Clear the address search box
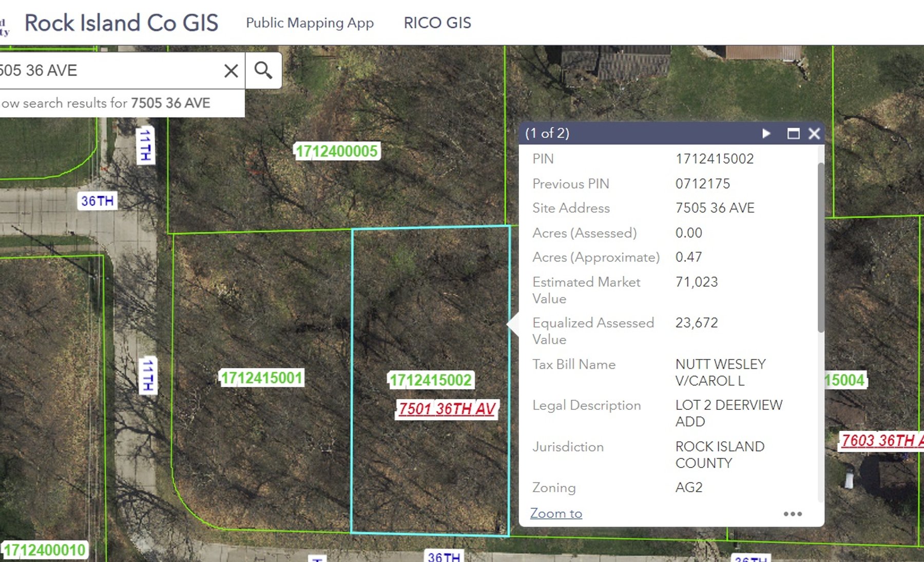Screen dimensions: 924x562 (x=231, y=70)
